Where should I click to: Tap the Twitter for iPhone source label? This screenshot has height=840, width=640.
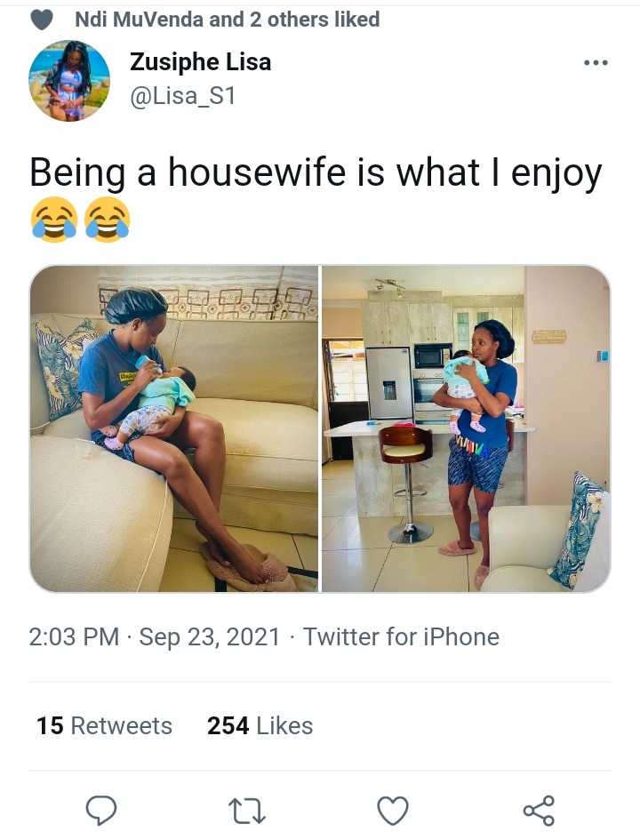coord(401,637)
